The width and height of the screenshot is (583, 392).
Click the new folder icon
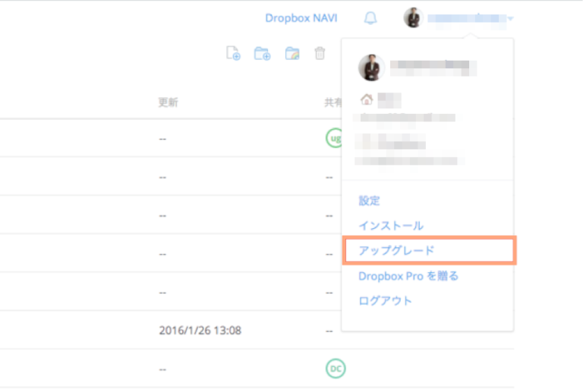(262, 53)
